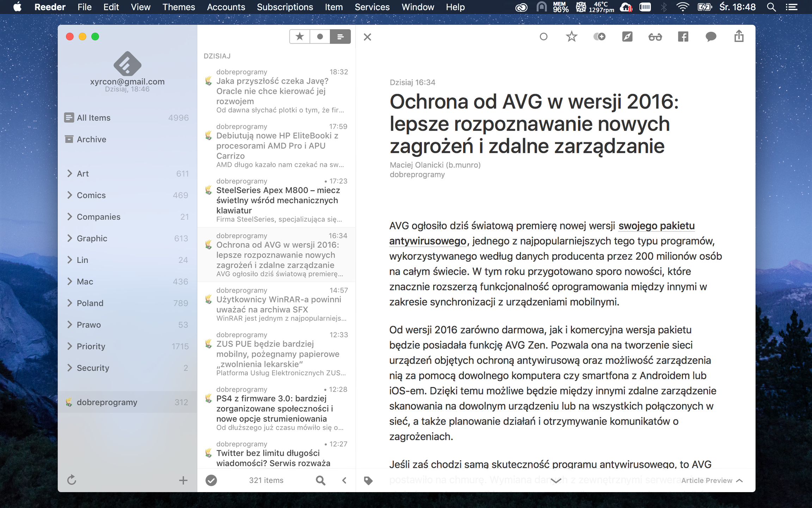Open Spotlight search in menu bar
The height and width of the screenshot is (508, 812).
tap(771, 7)
